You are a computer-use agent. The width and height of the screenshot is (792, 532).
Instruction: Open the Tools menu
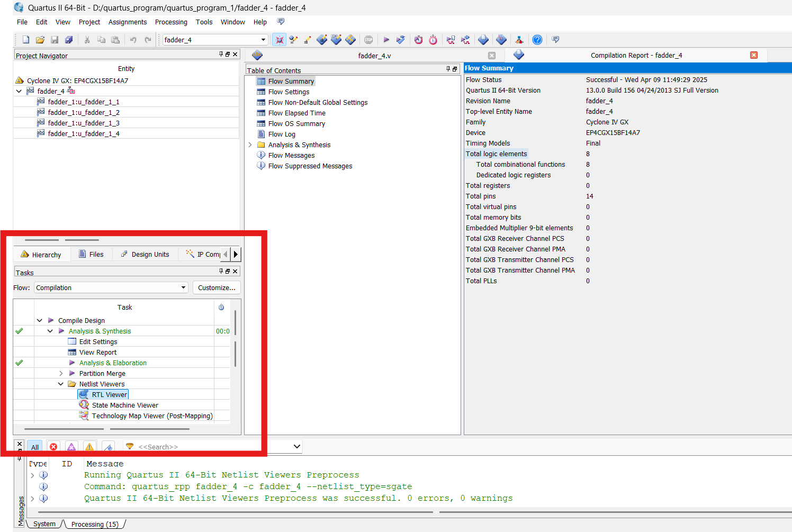tap(204, 22)
